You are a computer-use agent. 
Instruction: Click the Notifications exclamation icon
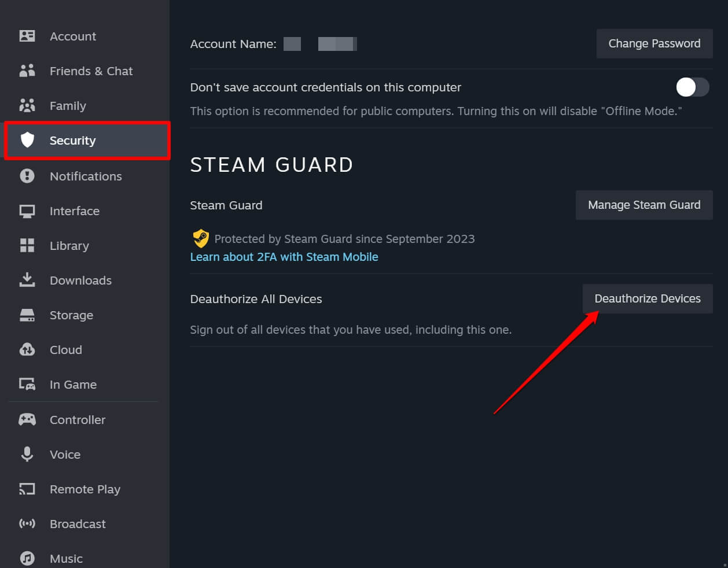27,176
